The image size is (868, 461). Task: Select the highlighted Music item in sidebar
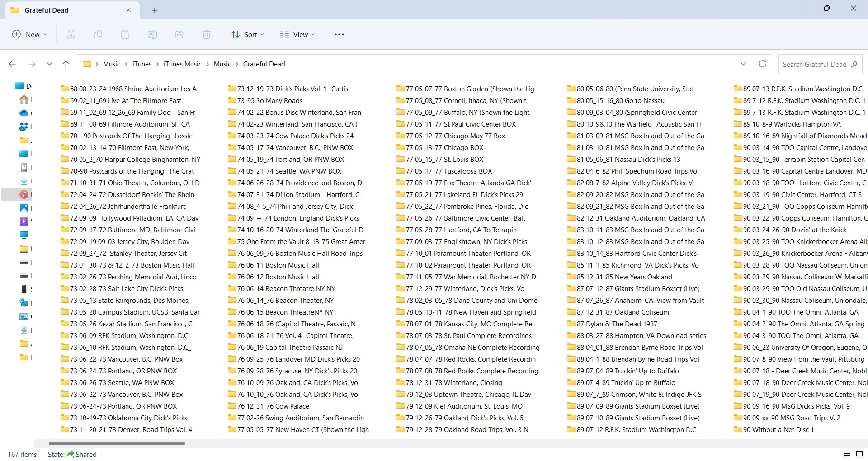click(x=24, y=194)
